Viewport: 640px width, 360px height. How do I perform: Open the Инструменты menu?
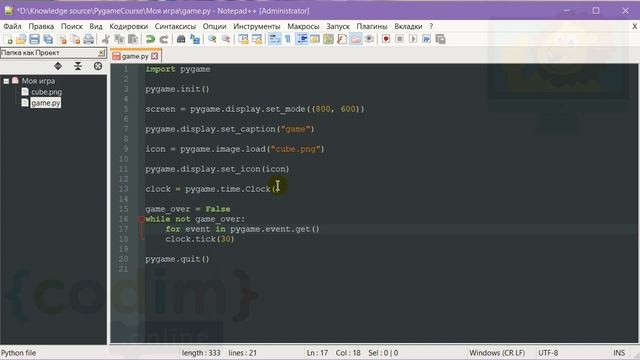(x=257, y=26)
